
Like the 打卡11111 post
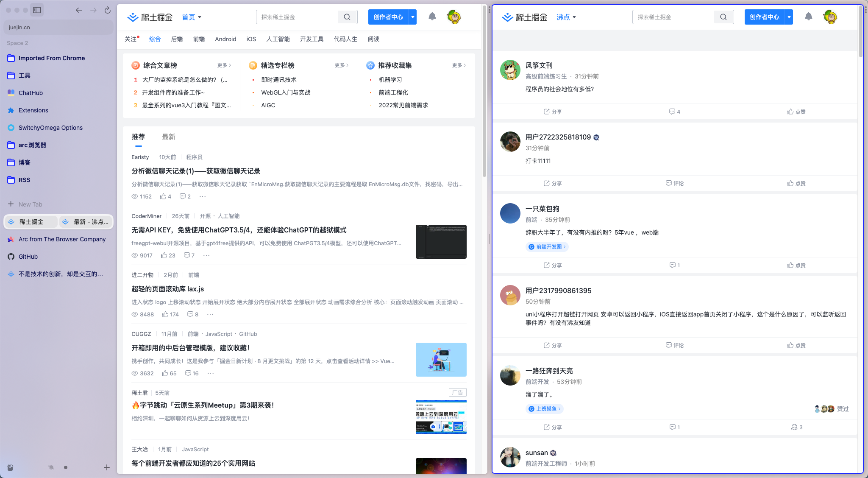[x=796, y=183]
